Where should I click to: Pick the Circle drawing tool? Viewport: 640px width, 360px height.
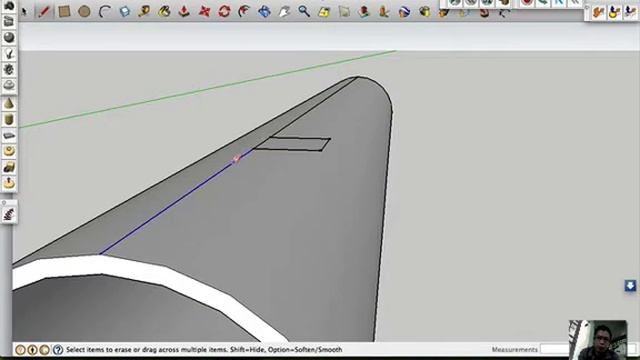[x=84, y=11]
